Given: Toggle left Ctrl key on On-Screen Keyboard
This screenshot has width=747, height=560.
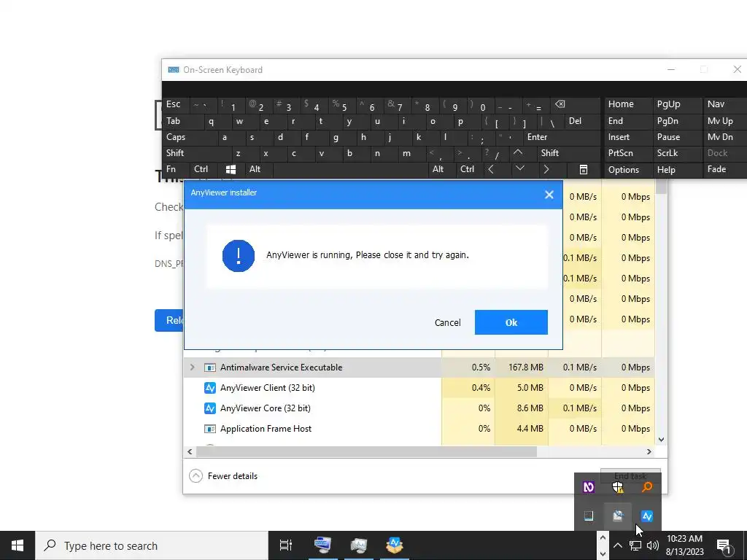Looking at the screenshot, I should pyautogui.click(x=204, y=169).
